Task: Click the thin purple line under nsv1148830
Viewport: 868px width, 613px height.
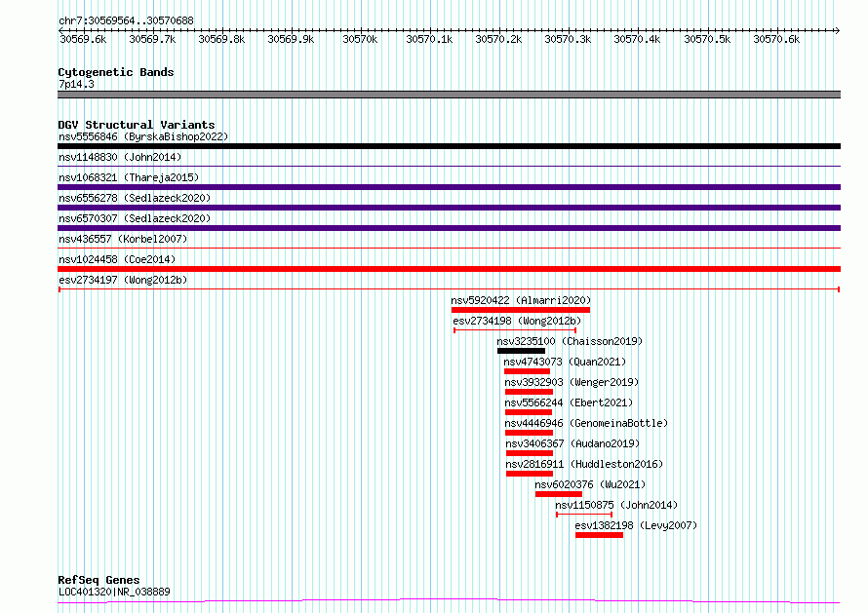Action: click(449, 167)
